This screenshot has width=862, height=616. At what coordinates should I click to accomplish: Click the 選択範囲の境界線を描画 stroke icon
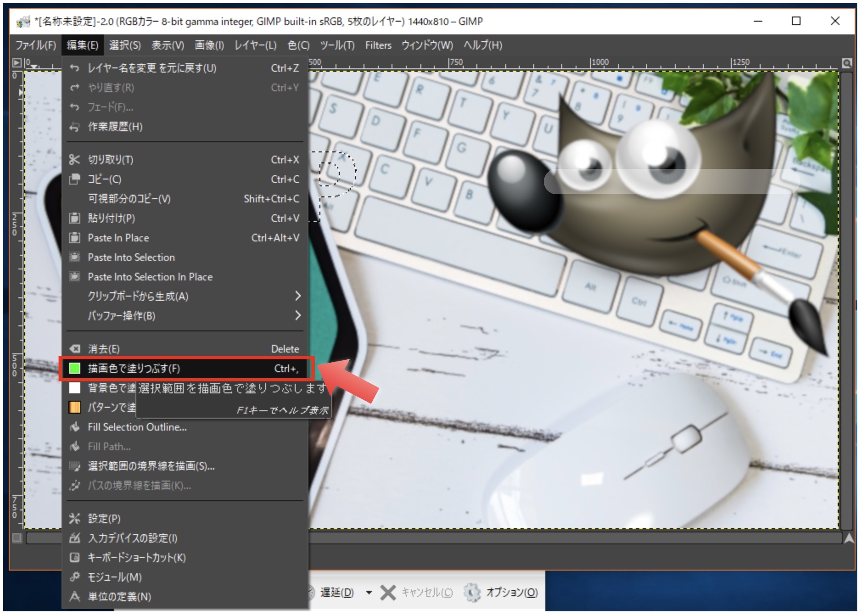[75, 466]
